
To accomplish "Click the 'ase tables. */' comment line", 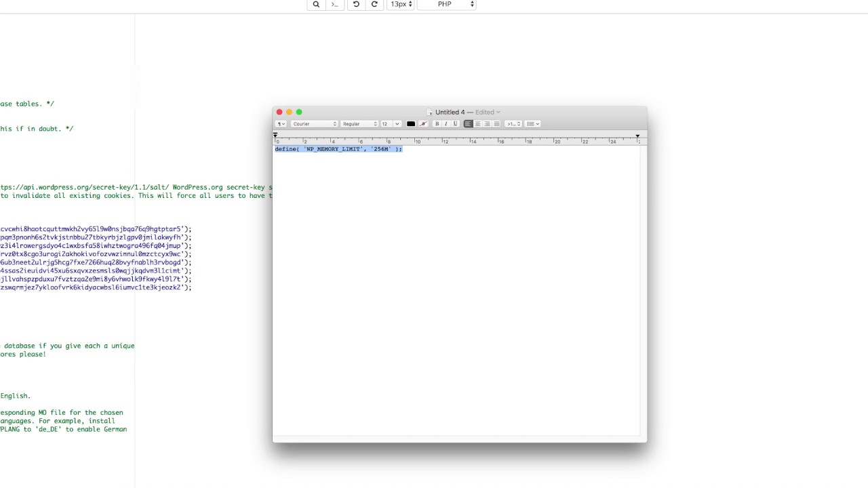I will tap(27, 104).
